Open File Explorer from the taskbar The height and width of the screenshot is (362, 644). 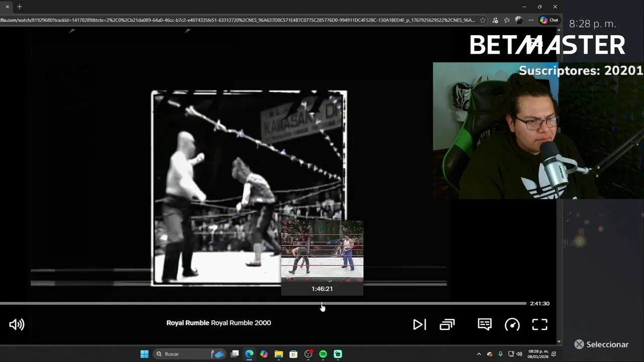(x=279, y=354)
